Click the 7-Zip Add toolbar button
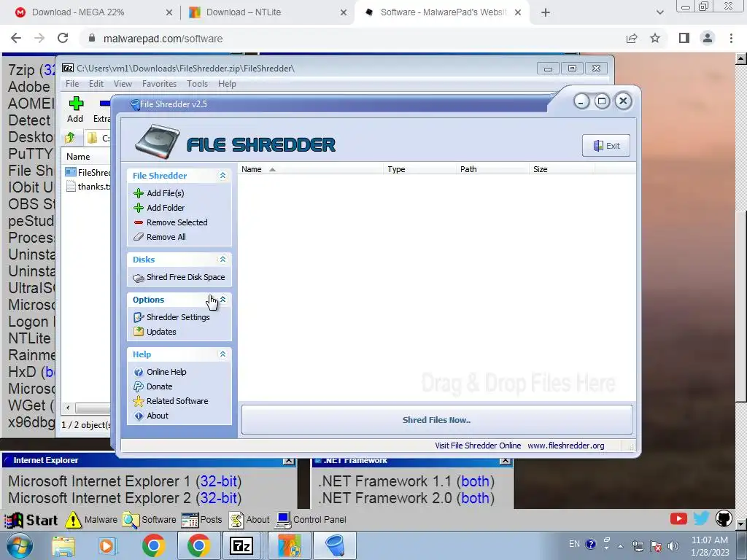Screen dimensions: 747x560 (75, 109)
